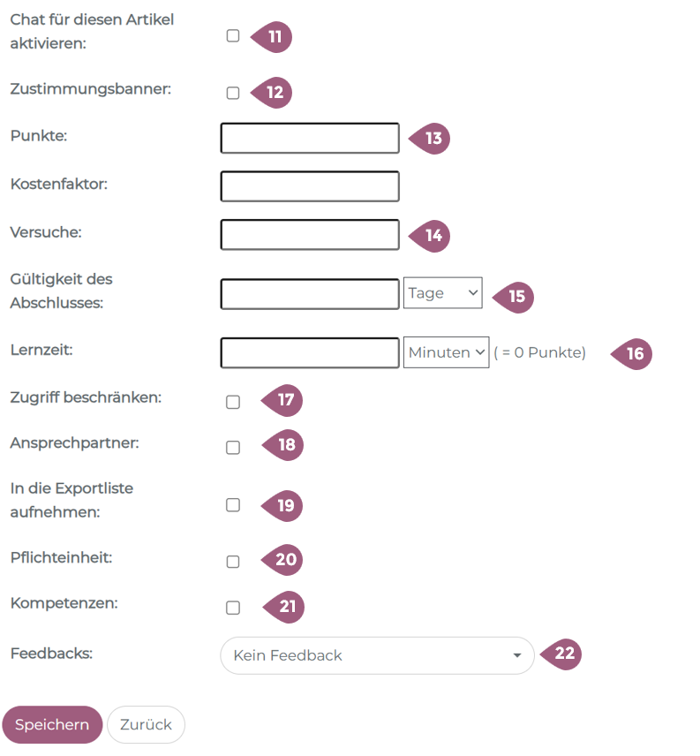Click the number 11 marker badge
This screenshot has width=700, height=756.
(274, 37)
